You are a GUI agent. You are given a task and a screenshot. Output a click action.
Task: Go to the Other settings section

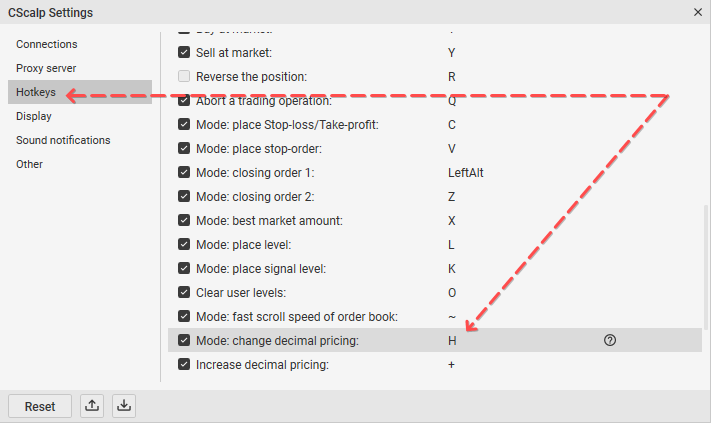tap(29, 164)
